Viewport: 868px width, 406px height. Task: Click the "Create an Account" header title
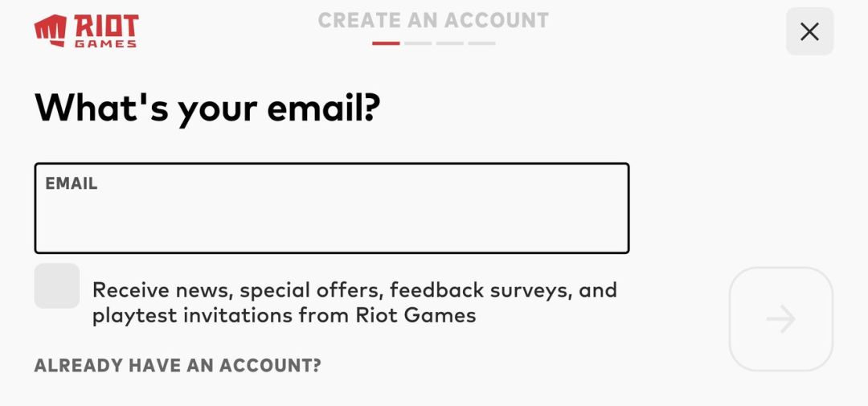click(x=433, y=20)
